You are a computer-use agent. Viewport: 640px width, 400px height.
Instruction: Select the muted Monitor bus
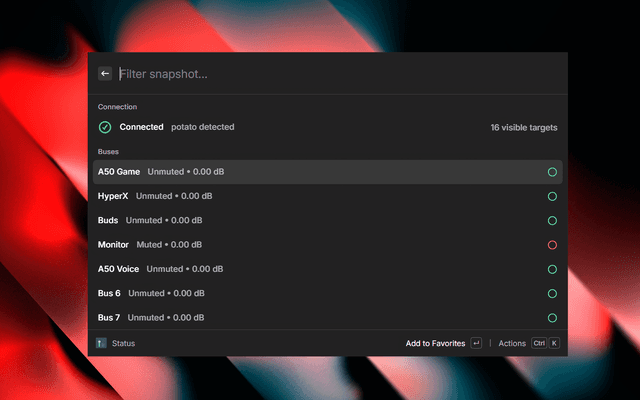coord(300,245)
